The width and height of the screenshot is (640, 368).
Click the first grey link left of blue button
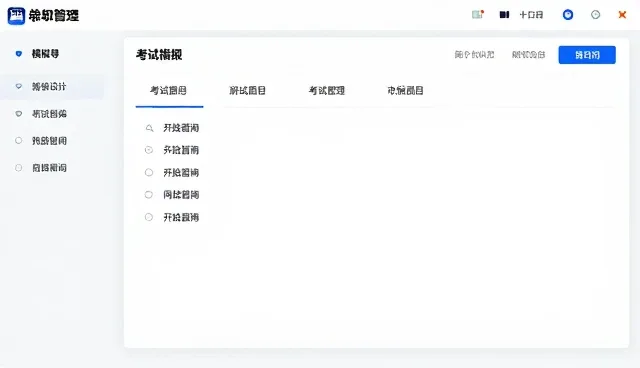[474, 55]
